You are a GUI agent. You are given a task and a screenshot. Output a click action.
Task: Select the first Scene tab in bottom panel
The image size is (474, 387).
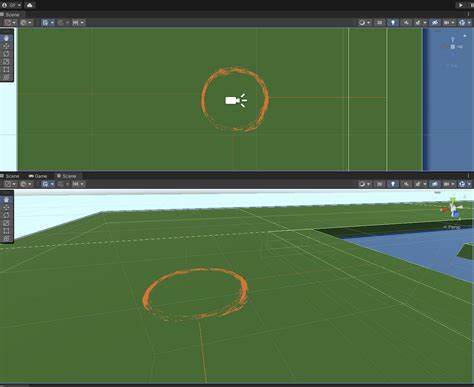[x=10, y=176]
